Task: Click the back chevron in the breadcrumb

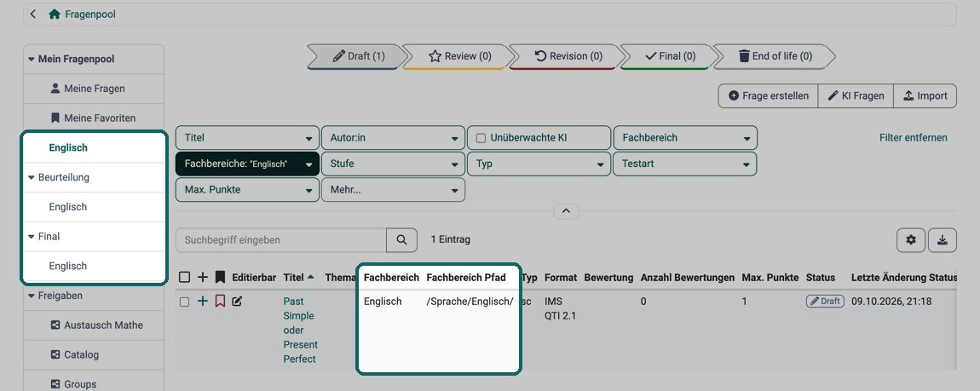Action: [33, 14]
